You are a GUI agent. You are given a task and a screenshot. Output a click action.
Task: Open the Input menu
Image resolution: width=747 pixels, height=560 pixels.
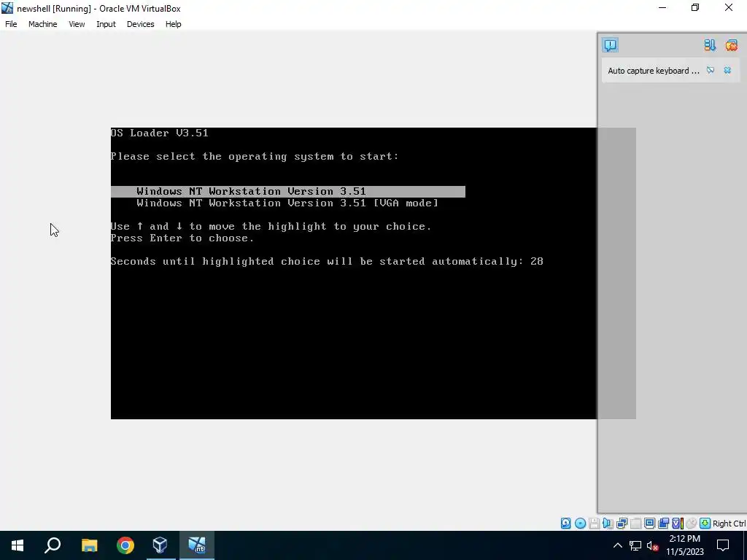pyautogui.click(x=106, y=24)
